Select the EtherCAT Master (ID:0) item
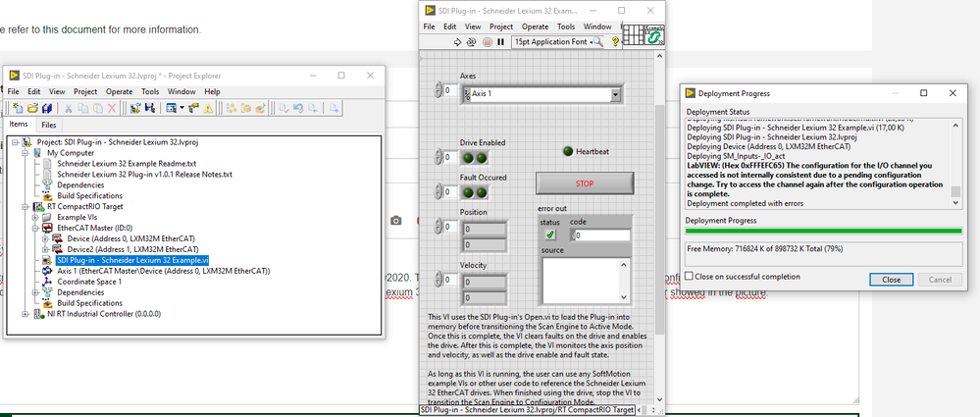The width and height of the screenshot is (980, 417). pyautogui.click(x=94, y=229)
